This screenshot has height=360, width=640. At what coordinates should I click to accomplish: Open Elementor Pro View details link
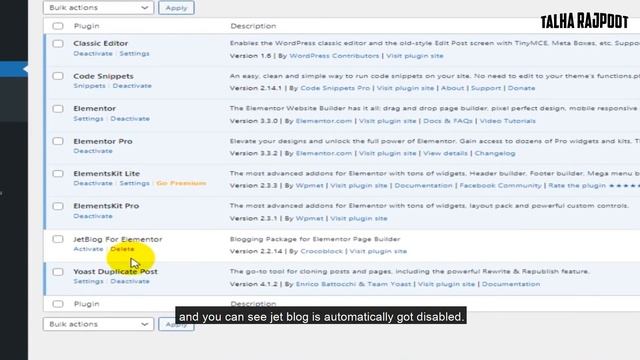(445, 153)
